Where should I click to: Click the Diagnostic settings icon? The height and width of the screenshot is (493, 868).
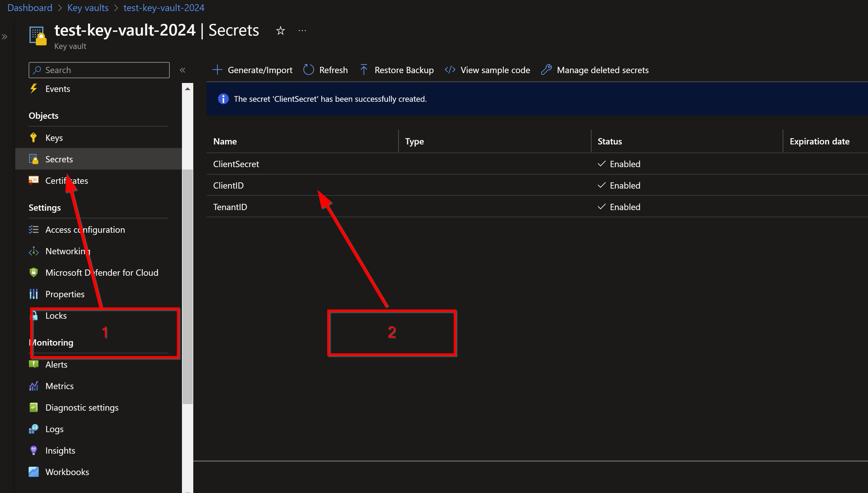[33, 407]
